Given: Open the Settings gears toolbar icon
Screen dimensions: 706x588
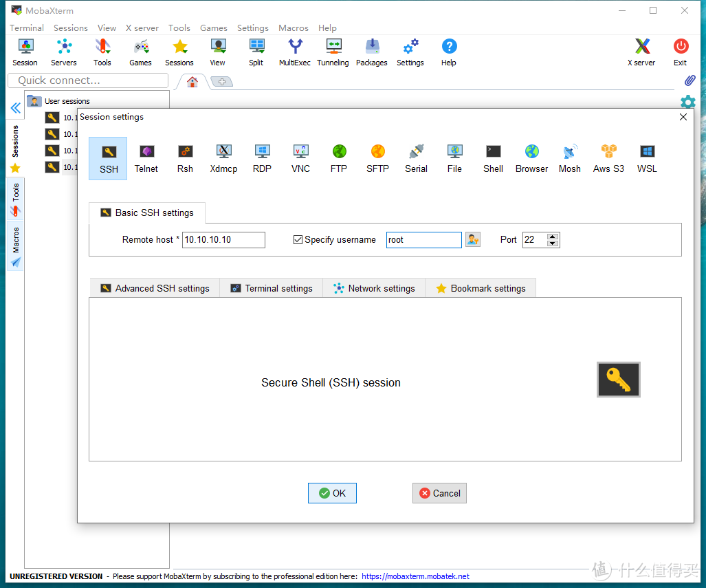Looking at the screenshot, I should (410, 52).
